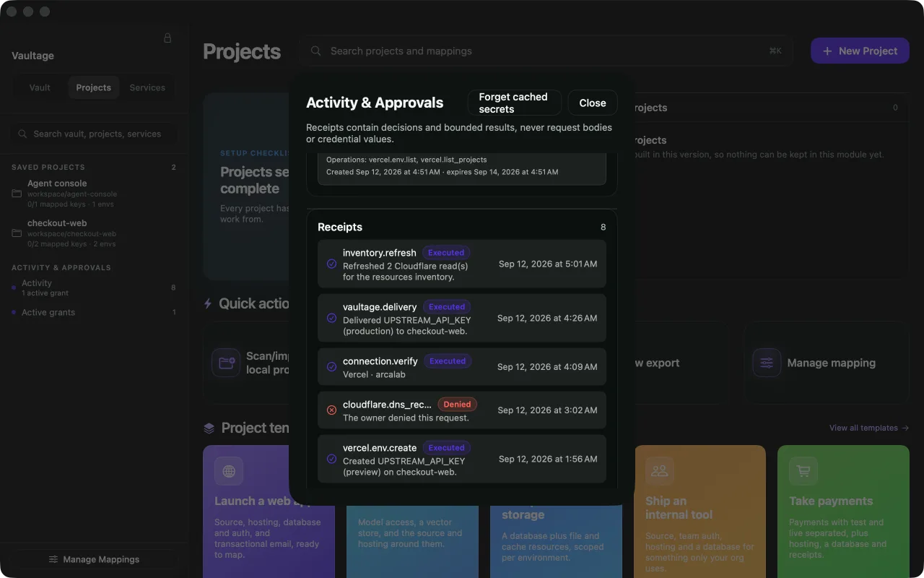The height and width of the screenshot is (578, 924).
Task: Switch to the Vault tab
Action: coord(40,87)
